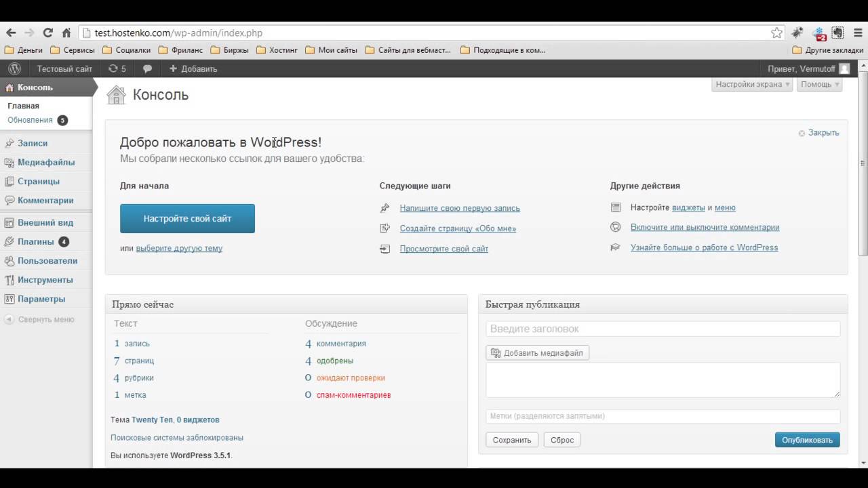Click pin icon beside Напишите свою первую запись

click(385, 208)
